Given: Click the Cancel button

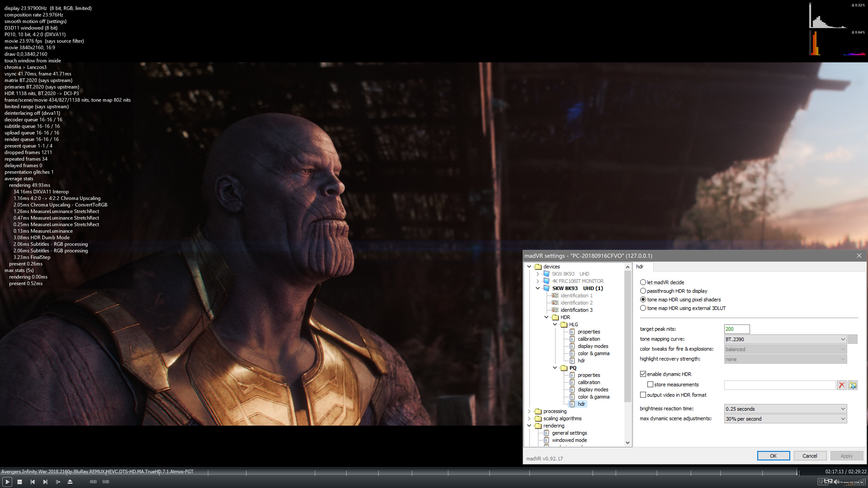Looking at the screenshot, I should click(x=809, y=456).
